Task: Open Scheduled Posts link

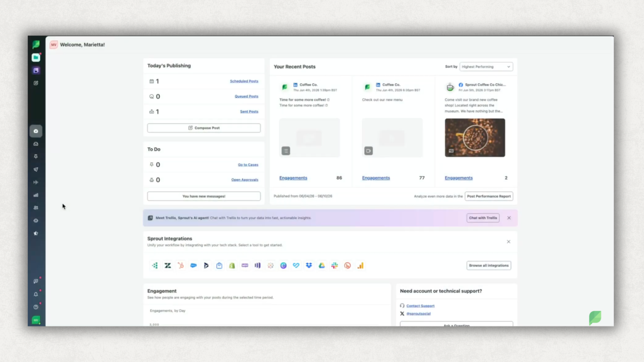Action: [x=244, y=81]
